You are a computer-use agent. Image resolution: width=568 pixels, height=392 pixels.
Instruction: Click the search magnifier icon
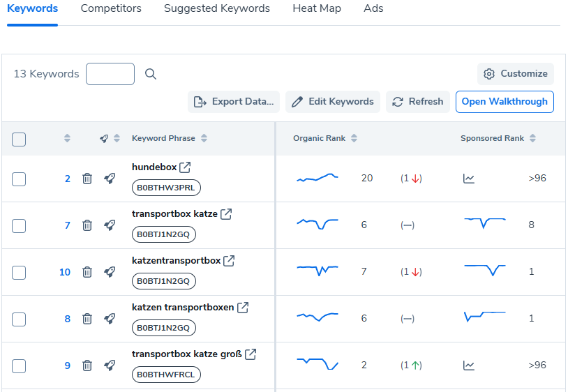[151, 74]
